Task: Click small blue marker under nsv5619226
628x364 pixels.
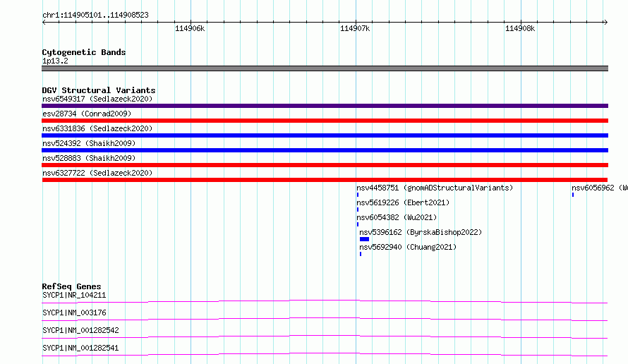Action: [358, 210]
